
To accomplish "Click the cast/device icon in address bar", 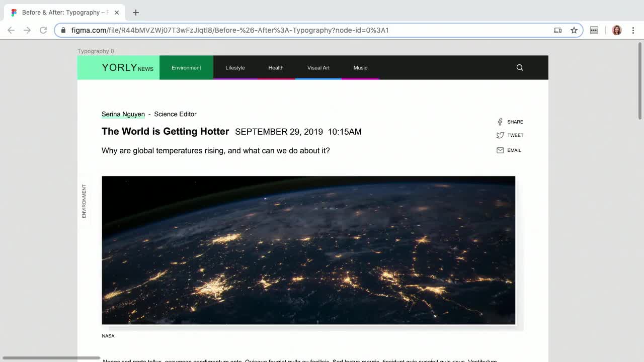I will coord(558,30).
